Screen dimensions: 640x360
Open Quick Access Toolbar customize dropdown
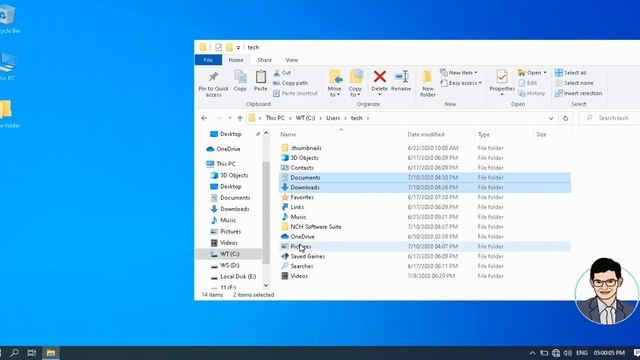pyautogui.click(x=238, y=47)
